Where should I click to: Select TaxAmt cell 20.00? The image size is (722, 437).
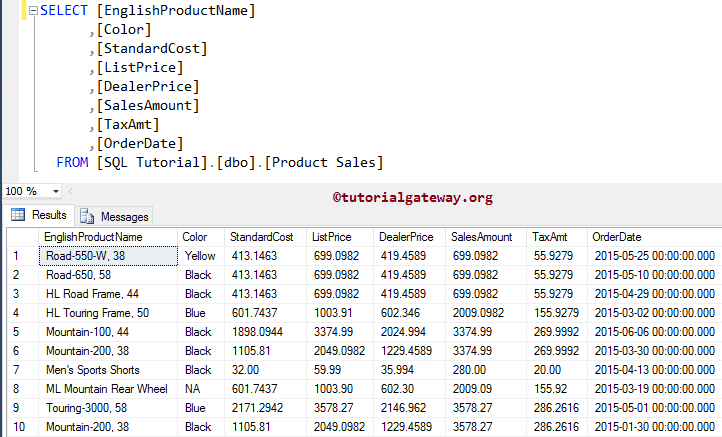pyautogui.click(x=557, y=370)
